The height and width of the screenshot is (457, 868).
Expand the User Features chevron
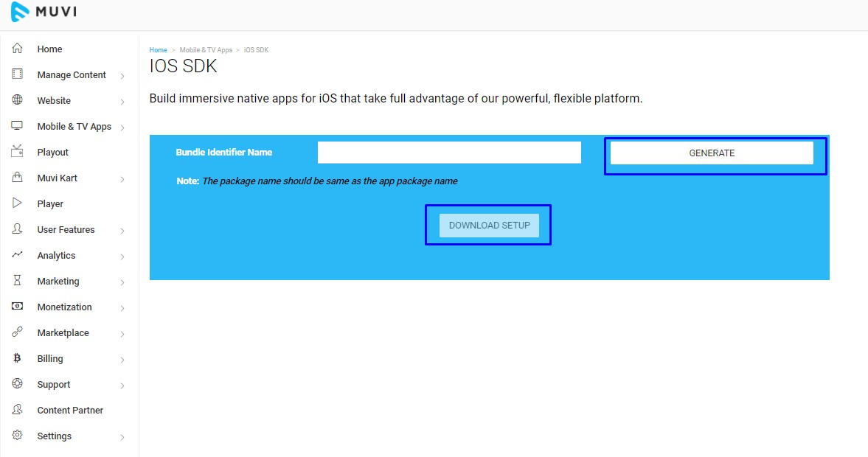tap(122, 231)
